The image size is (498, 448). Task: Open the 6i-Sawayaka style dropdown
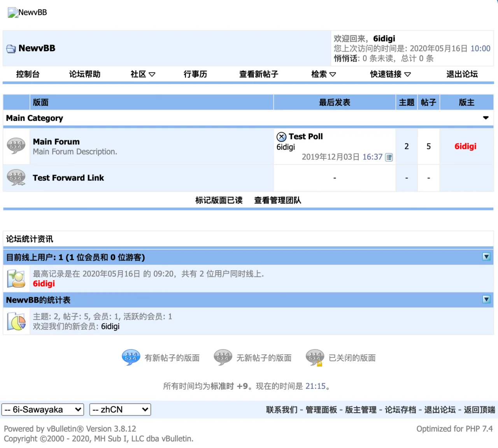coord(43,409)
